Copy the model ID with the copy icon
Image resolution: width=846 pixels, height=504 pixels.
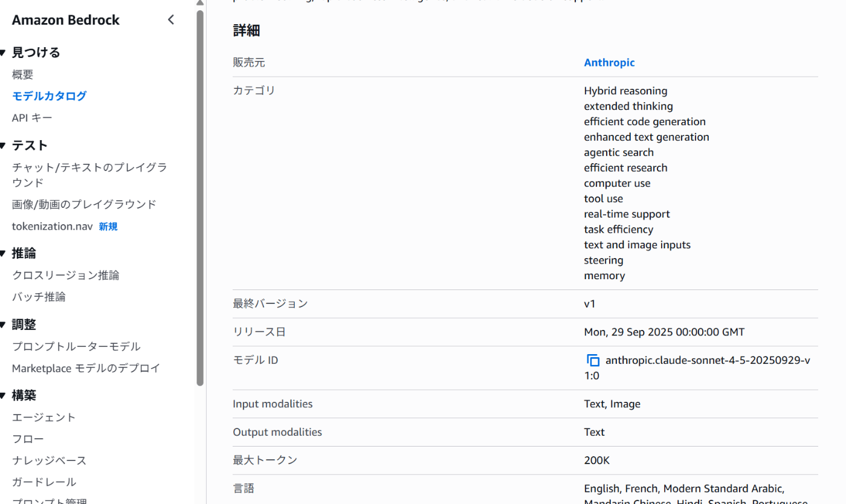[593, 360]
